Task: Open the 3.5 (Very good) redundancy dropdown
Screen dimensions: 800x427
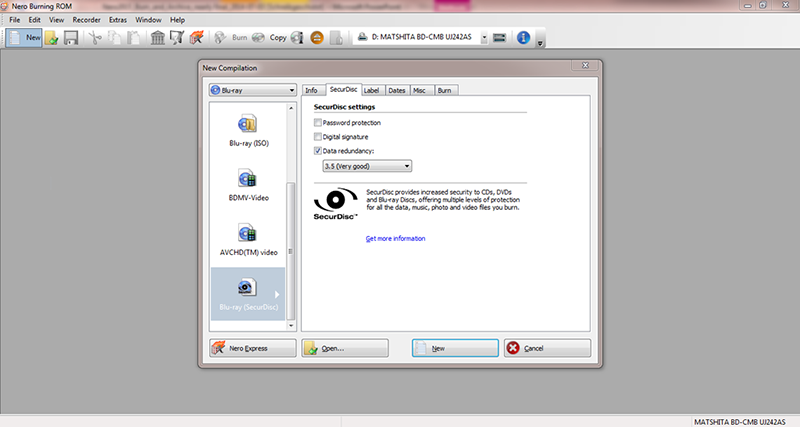Action: tap(367, 166)
